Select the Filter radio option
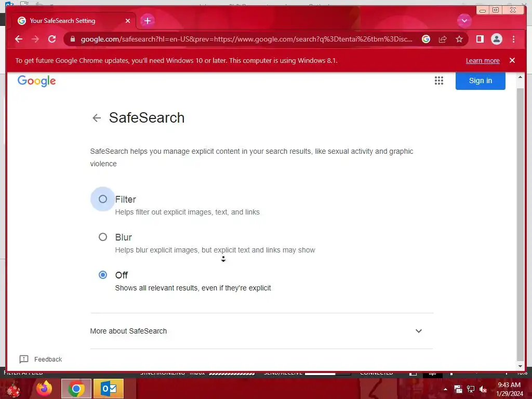This screenshot has height=399, width=532. (x=103, y=199)
